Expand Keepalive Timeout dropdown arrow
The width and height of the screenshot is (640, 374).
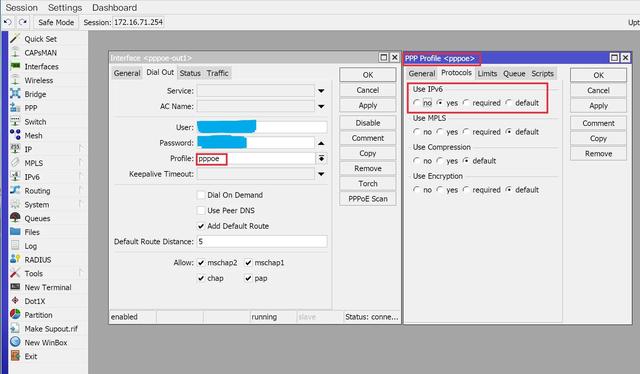321,174
